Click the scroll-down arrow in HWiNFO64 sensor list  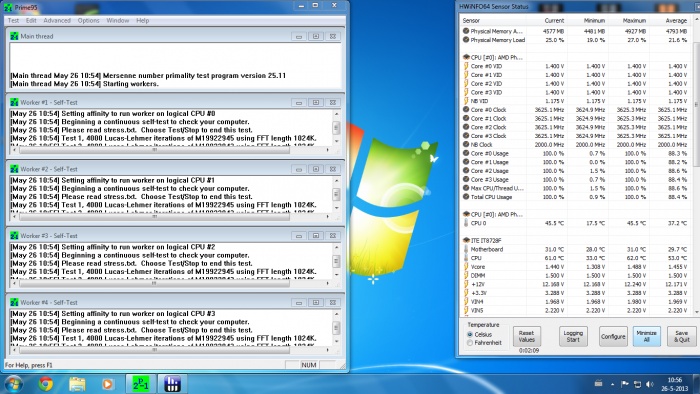pos(696,311)
